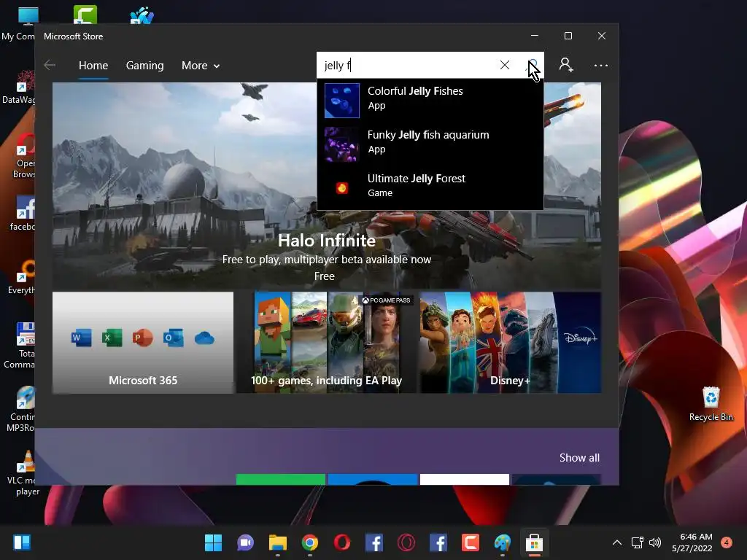747x560 pixels.
Task: Click the back arrow in Microsoft Store
Action: 50,65
